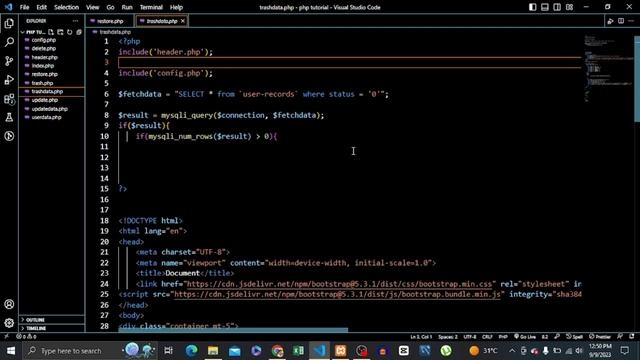The width and height of the screenshot is (640, 360).
Task: Click the Prettier status bar item
Action: (x=600, y=337)
